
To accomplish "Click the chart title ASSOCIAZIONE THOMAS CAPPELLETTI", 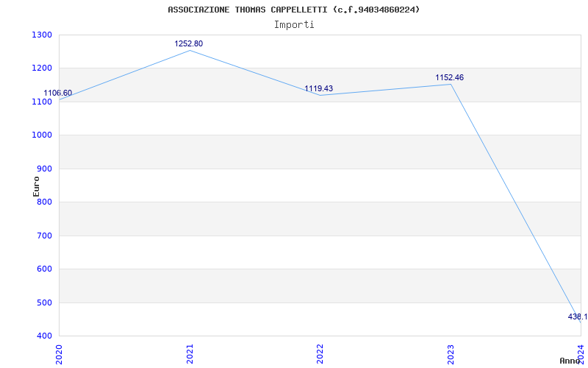I will point(293,10).
